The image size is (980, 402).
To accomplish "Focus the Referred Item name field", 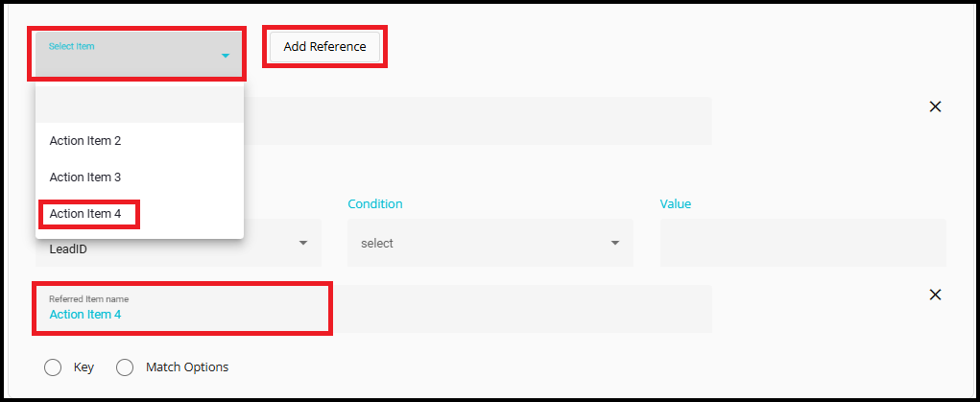I will coord(182,308).
